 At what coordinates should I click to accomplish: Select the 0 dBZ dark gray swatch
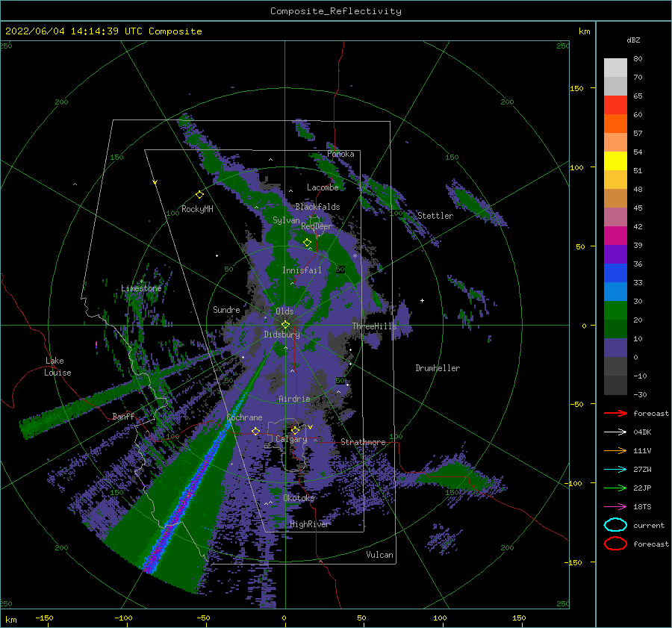(615, 366)
